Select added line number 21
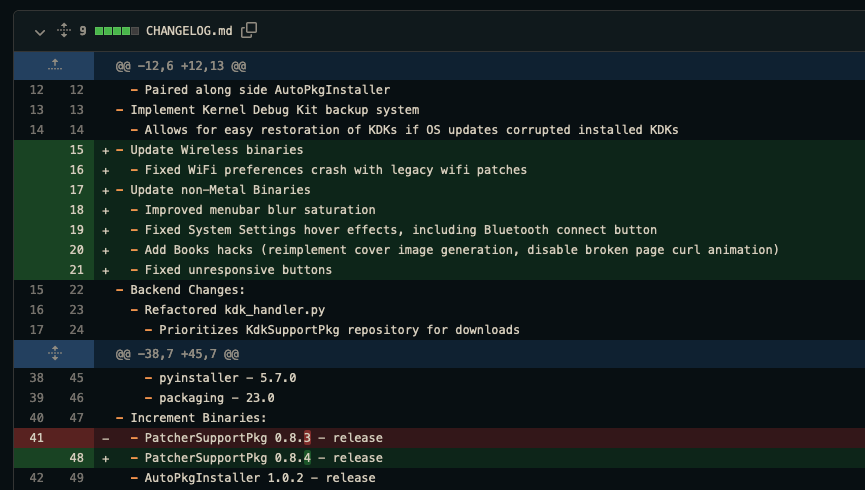The width and height of the screenshot is (865, 490). tap(76, 270)
